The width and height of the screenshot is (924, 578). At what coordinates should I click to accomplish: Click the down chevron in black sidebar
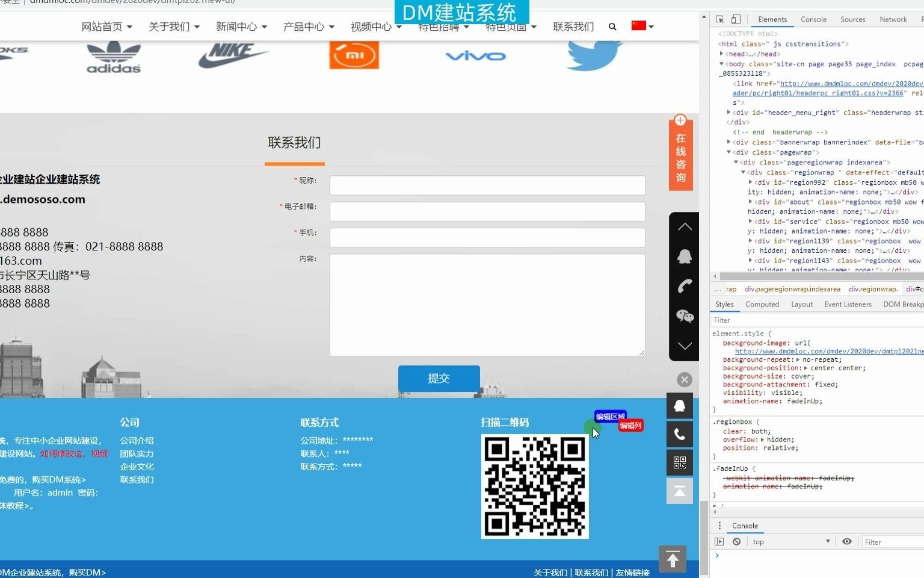point(685,346)
